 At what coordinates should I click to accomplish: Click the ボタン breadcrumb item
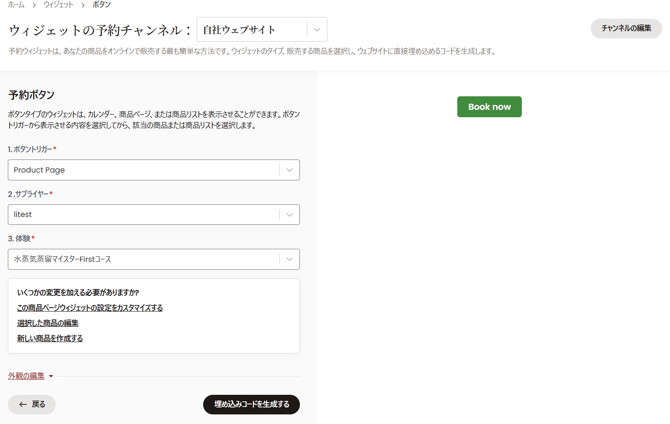101,5
